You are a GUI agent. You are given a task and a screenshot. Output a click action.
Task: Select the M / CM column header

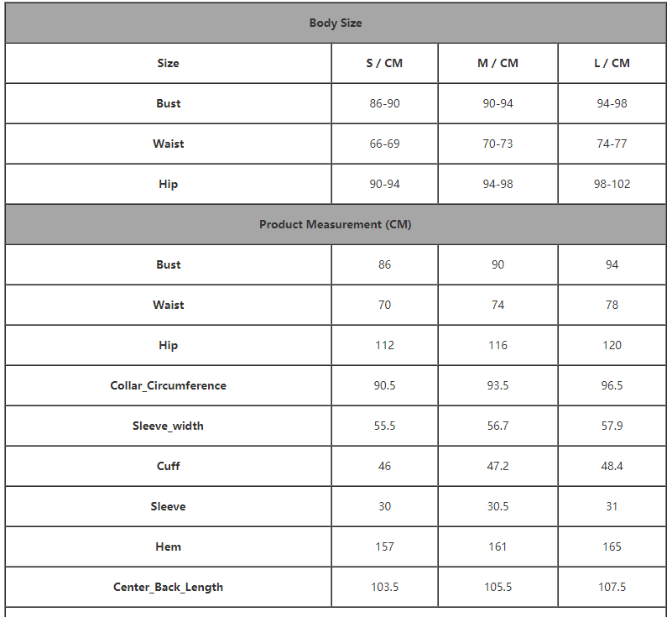[497, 63]
